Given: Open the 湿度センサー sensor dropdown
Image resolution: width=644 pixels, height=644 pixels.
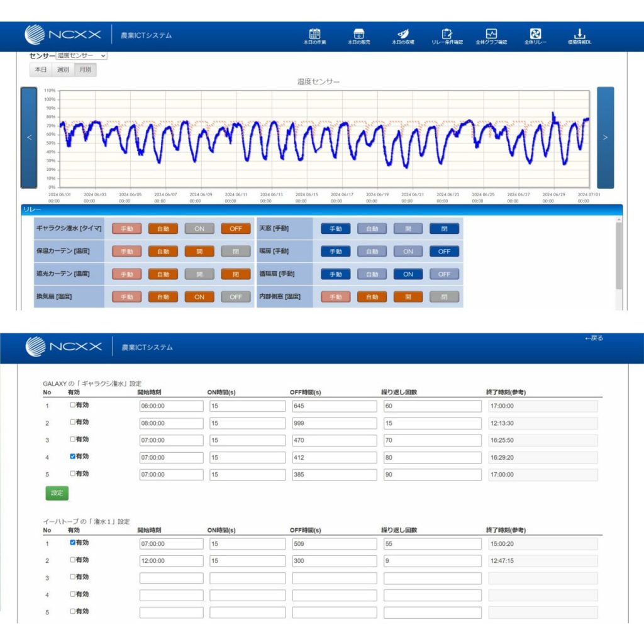Looking at the screenshot, I should tap(81, 55).
